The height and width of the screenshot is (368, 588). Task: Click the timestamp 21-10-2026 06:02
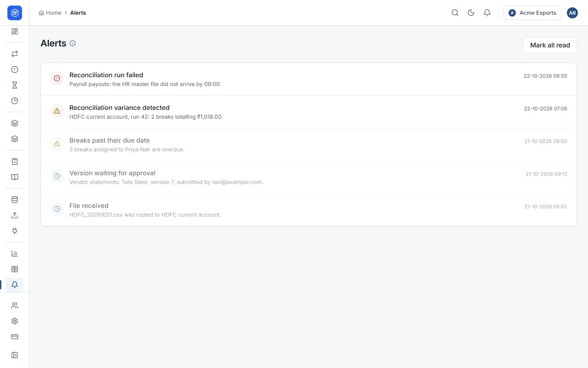(x=546, y=207)
